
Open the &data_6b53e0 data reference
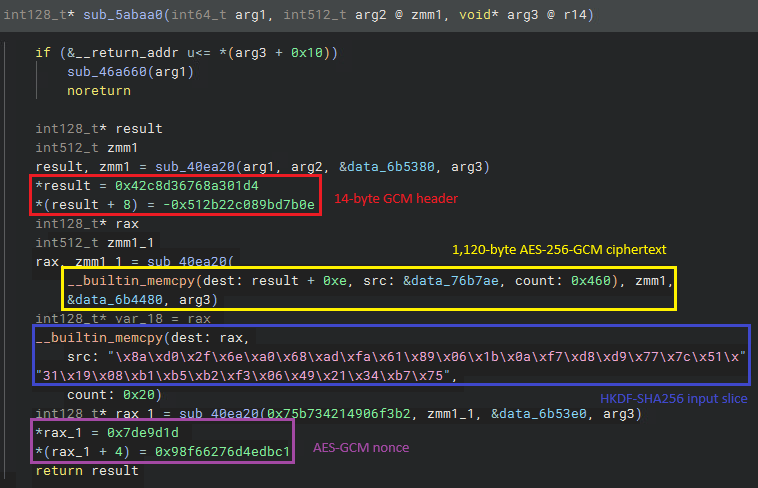538,414
